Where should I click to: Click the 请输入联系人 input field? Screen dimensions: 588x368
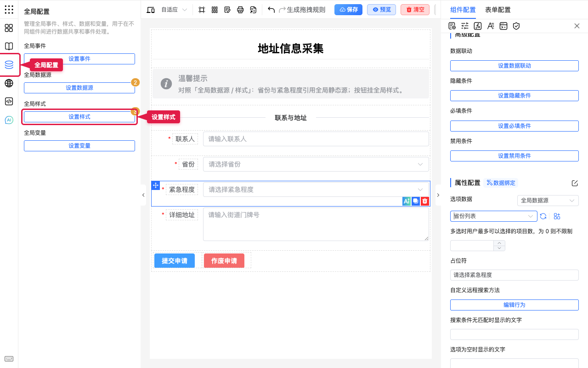[316, 139]
